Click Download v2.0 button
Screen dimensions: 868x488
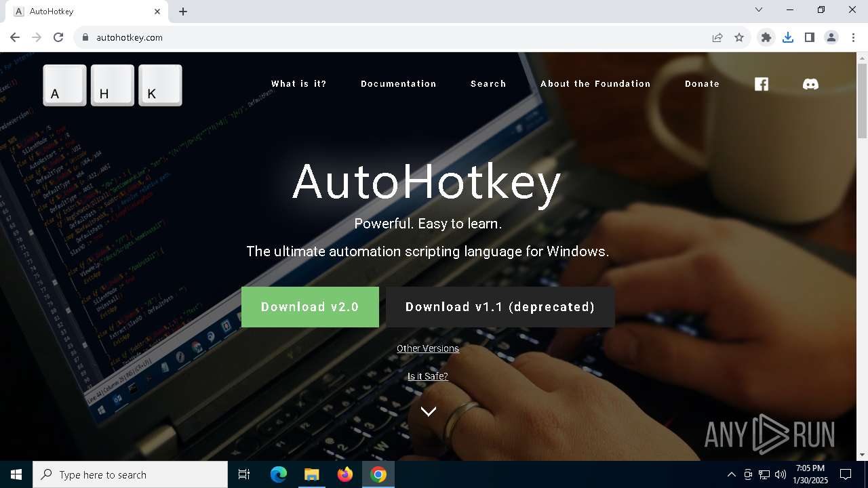click(x=310, y=307)
